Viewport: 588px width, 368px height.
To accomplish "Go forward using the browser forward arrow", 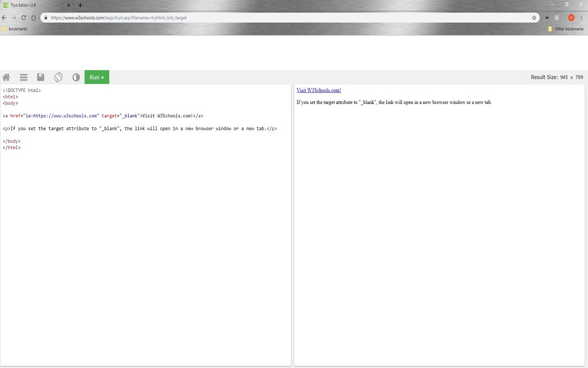I will pyautogui.click(x=14, y=17).
